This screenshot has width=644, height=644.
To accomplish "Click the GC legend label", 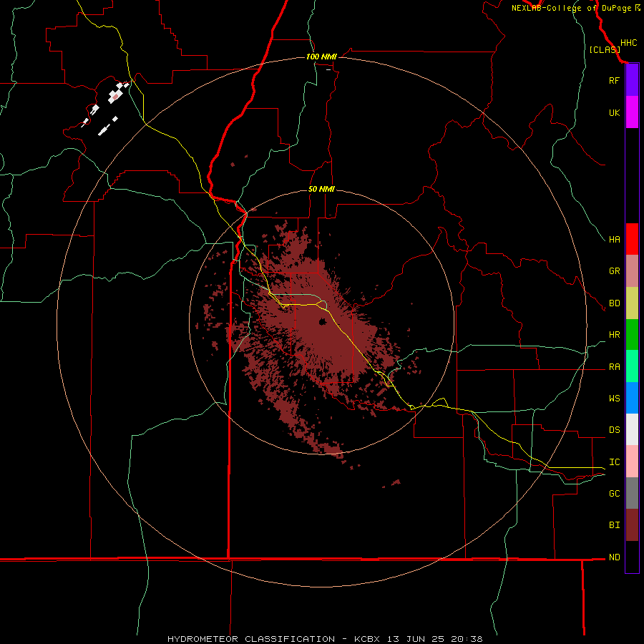I will [x=614, y=493].
